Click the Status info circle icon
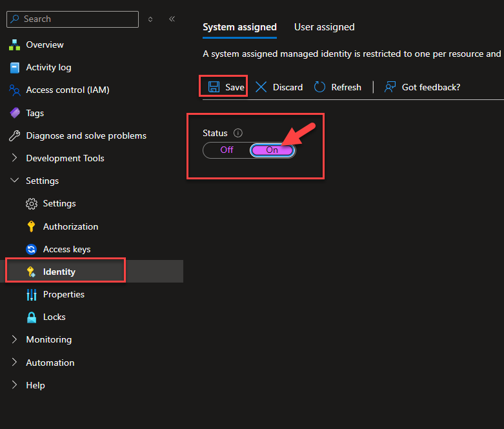This screenshot has height=429, width=504. click(238, 133)
